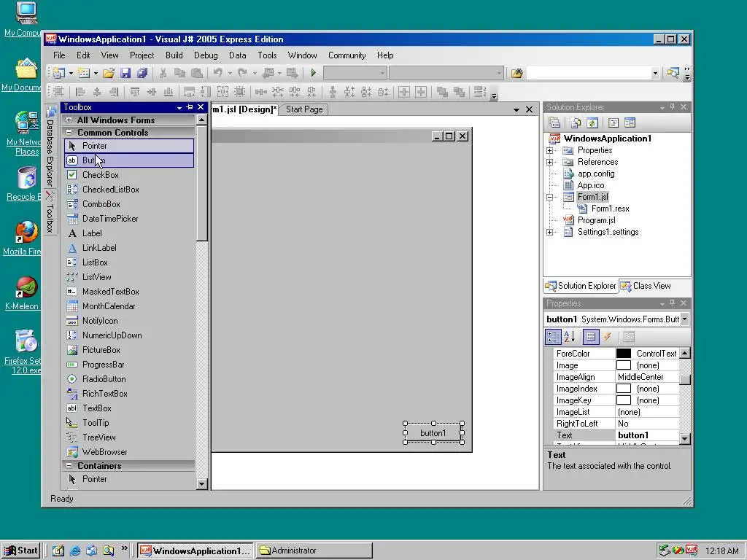Image resolution: width=747 pixels, height=560 pixels.
Task: Click the Refresh icon in Solution Explorer
Action: [592, 122]
